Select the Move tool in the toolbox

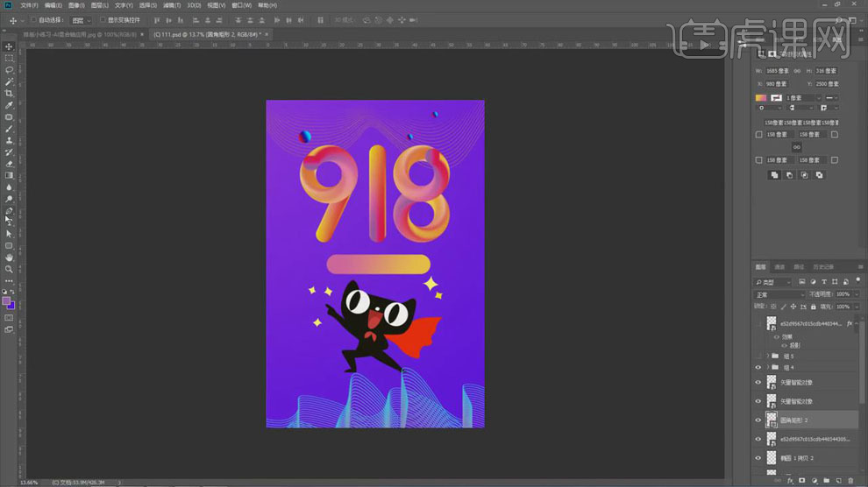tap(9, 46)
